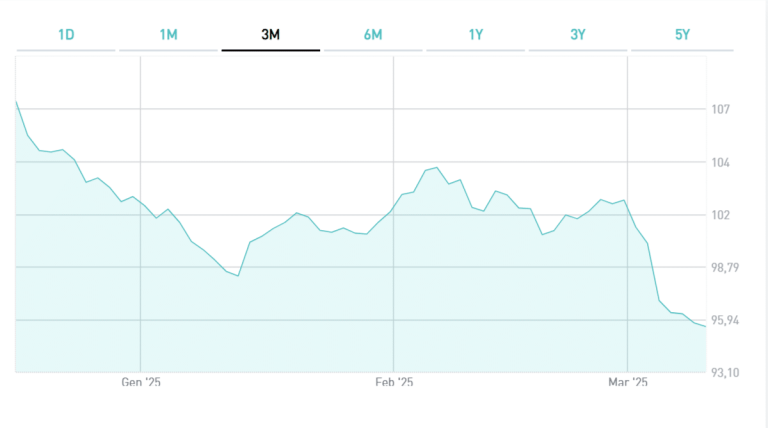Image resolution: width=768 pixels, height=428 pixels.
Task: Select the Mar '25 date label
Action: pyautogui.click(x=627, y=382)
